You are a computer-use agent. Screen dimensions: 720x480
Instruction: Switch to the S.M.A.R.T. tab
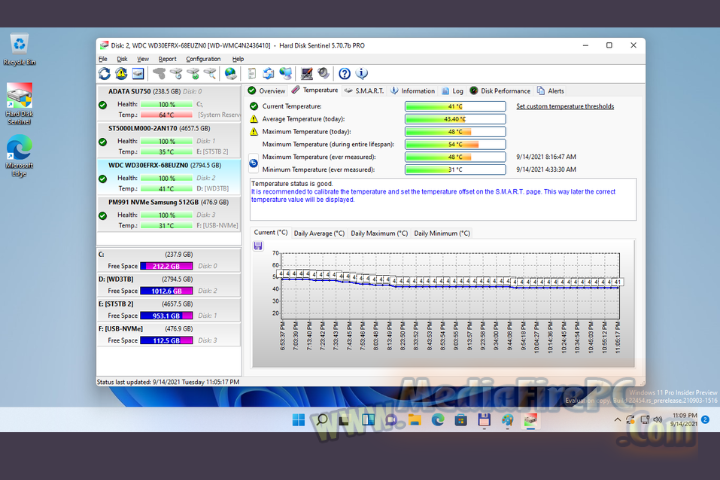click(364, 91)
